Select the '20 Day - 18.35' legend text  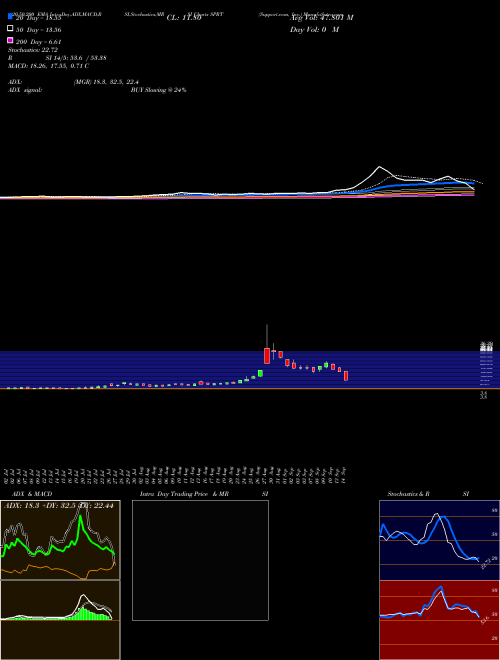click(39, 18)
